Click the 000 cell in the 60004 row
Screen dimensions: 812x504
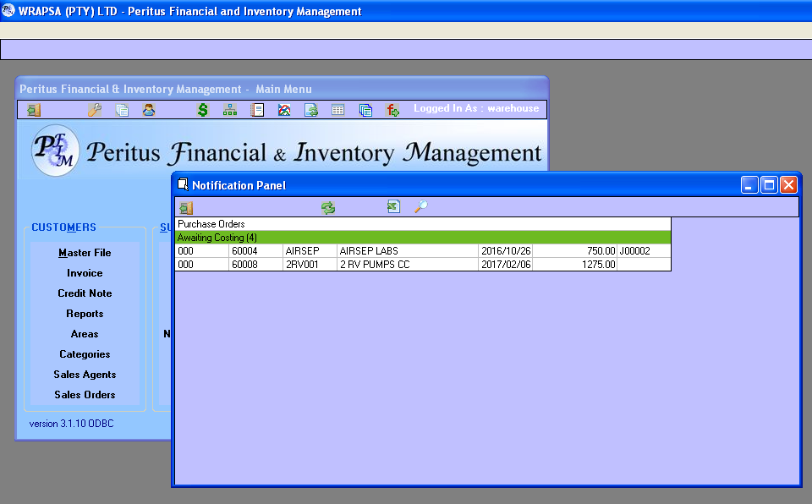pos(202,250)
